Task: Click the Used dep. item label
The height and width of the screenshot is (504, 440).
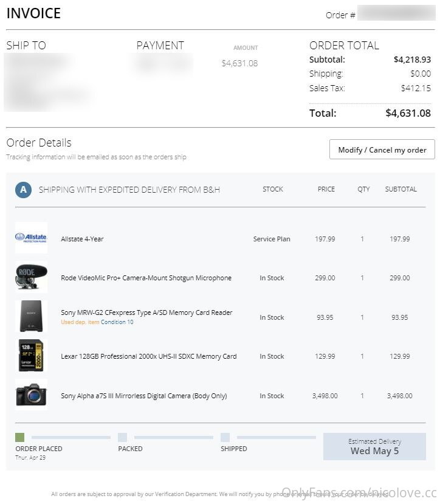Action: pyautogui.click(x=80, y=322)
